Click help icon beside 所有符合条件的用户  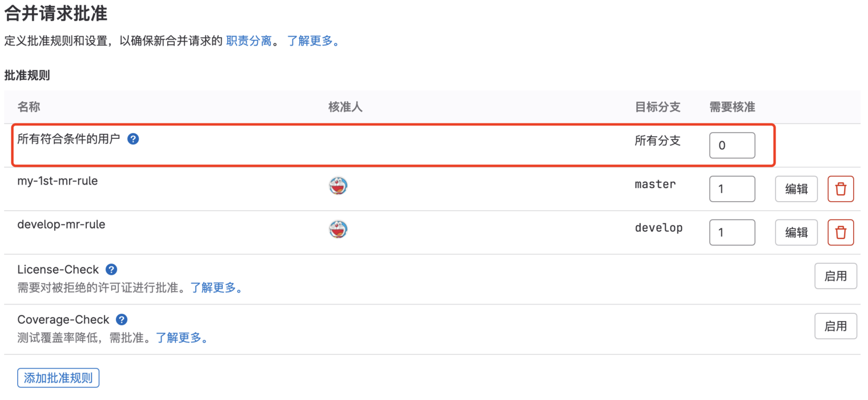[x=133, y=139]
